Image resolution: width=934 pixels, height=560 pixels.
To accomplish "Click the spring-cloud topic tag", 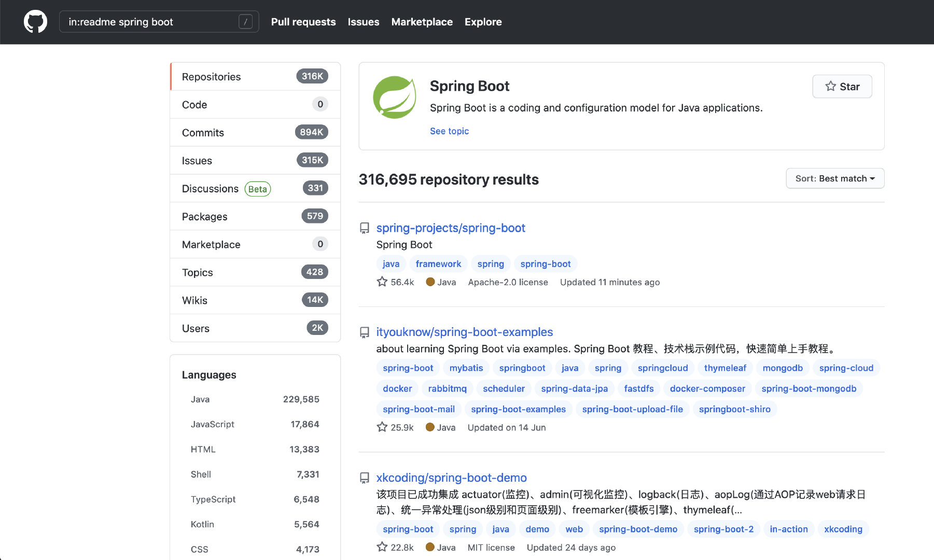I will [846, 368].
